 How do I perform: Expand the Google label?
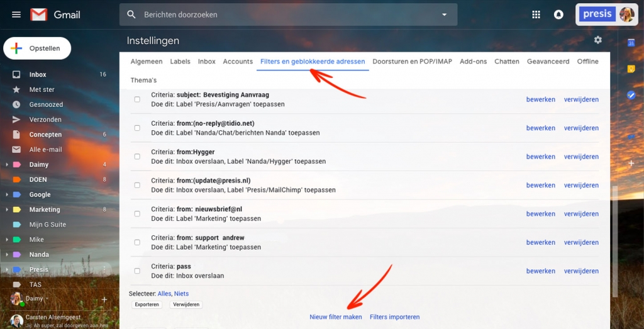6,194
